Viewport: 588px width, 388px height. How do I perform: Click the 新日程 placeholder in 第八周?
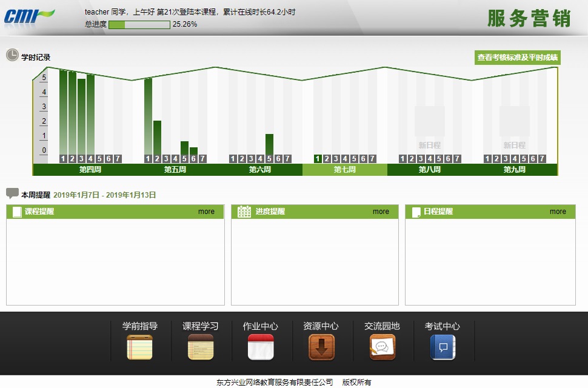pos(429,129)
